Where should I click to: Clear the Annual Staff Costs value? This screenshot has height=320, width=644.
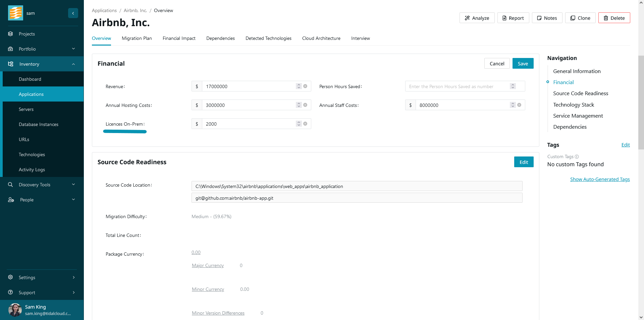coord(519,105)
